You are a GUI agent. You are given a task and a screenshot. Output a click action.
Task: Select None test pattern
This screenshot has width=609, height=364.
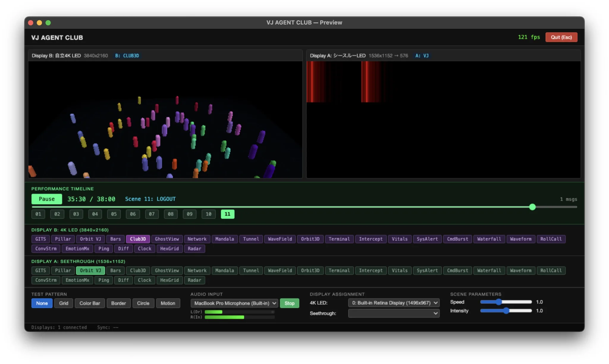pos(42,303)
